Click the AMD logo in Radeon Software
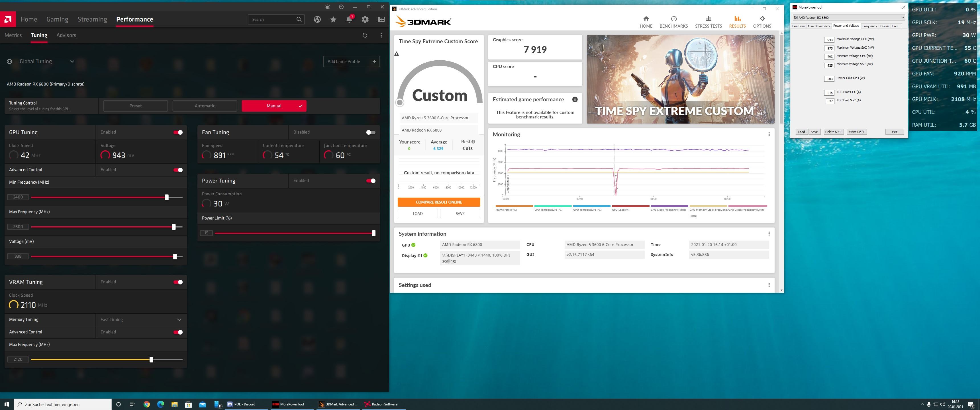Image resolution: width=980 pixels, height=410 pixels. [8, 19]
